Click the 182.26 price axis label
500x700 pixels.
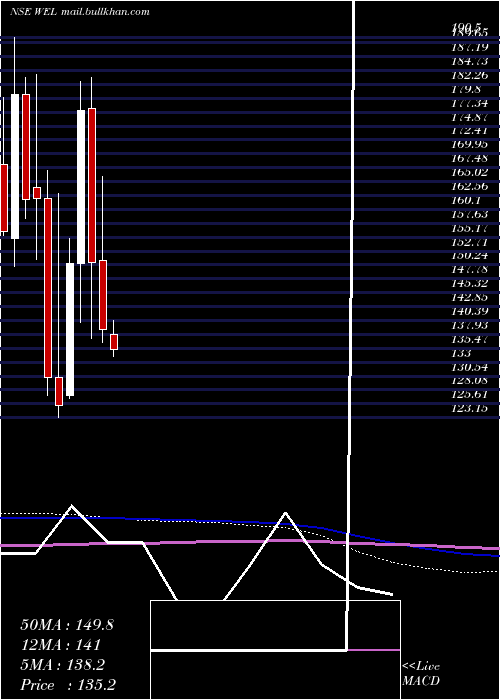[x=469, y=75]
